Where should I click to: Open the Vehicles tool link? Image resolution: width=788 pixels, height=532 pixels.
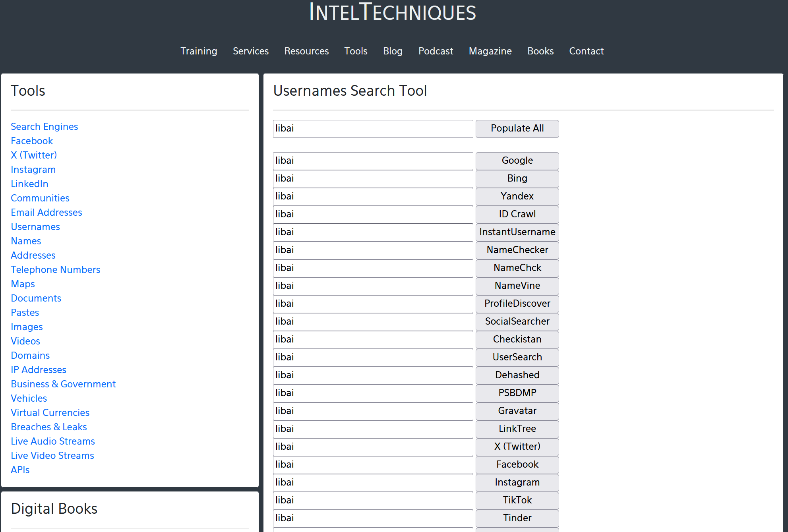coord(29,398)
